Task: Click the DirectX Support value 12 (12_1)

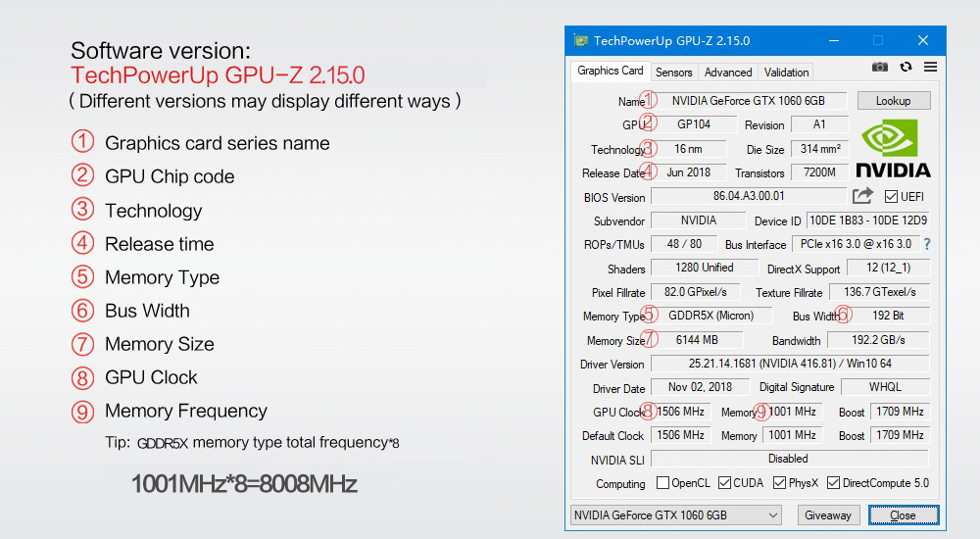Action: tap(888, 268)
